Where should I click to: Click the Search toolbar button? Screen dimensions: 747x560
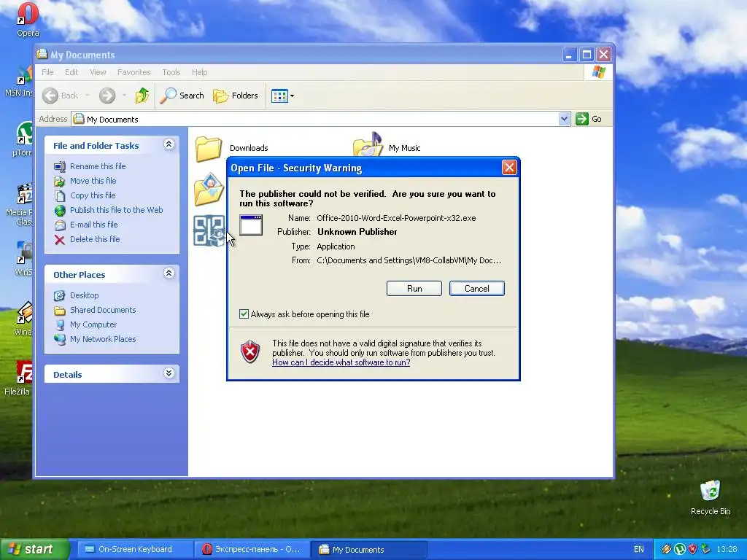tap(182, 96)
